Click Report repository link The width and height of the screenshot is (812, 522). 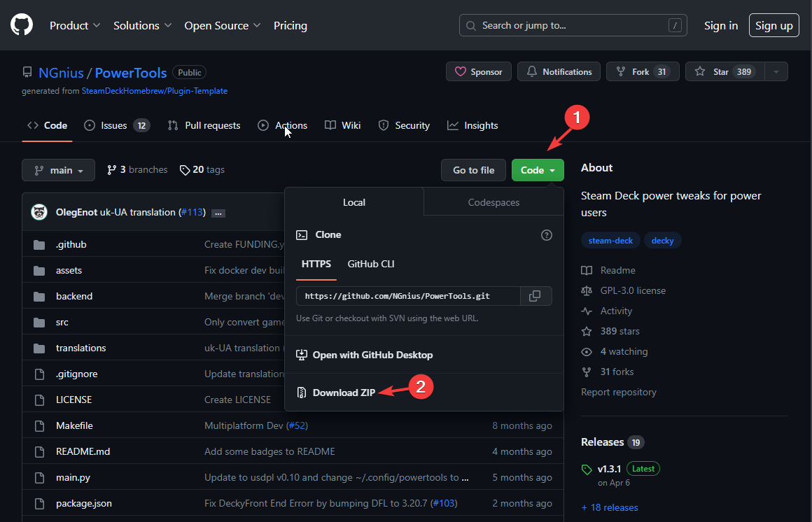click(x=618, y=392)
